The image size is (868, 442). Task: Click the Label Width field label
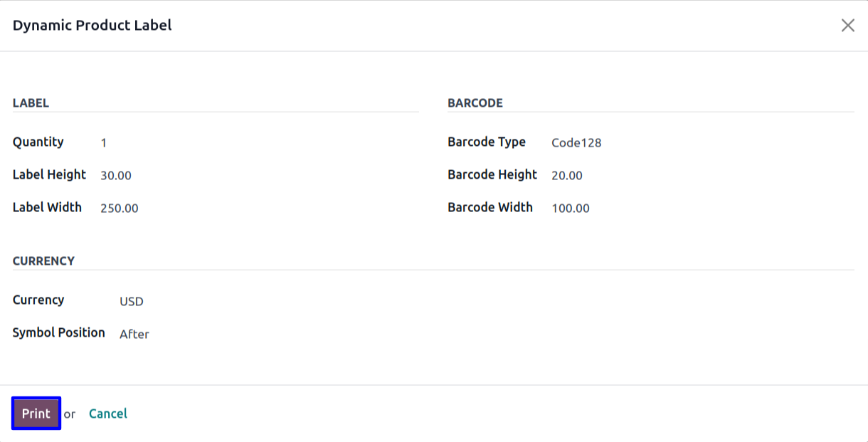point(47,208)
